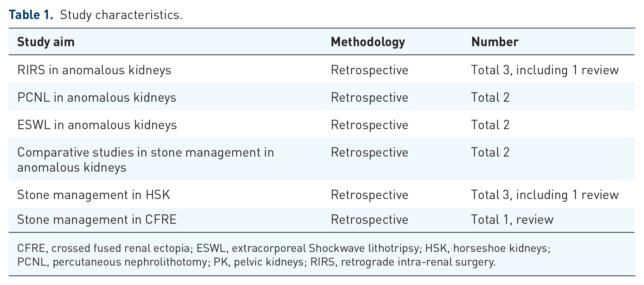The image size is (644, 285).
Task: Click "PCNL in anomalous kidneys" cell
Action: pos(96,98)
